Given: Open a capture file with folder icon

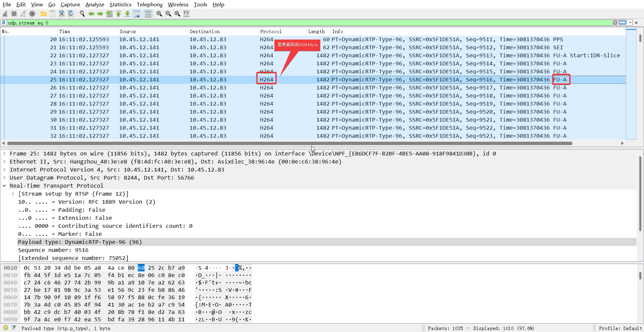Looking at the screenshot, I should pyautogui.click(x=44, y=14).
